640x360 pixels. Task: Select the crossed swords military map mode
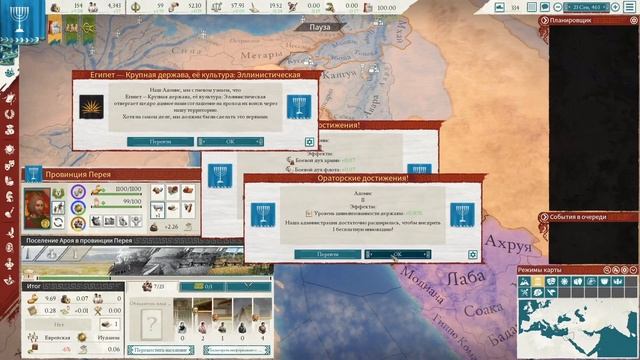(x=524, y=292)
